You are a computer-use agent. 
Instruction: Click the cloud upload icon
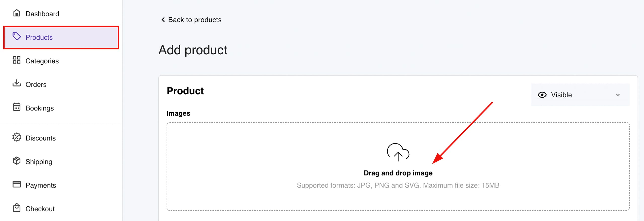pyautogui.click(x=398, y=153)
